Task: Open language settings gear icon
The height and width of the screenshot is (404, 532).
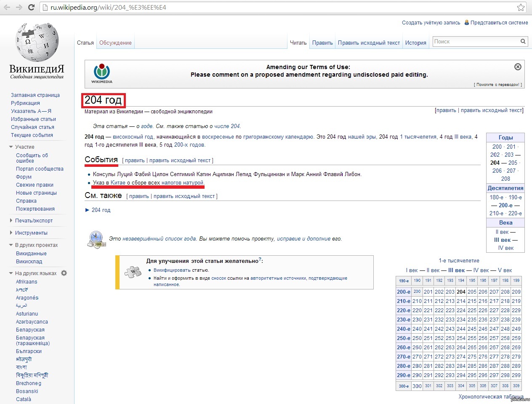Action: (64, 273)
